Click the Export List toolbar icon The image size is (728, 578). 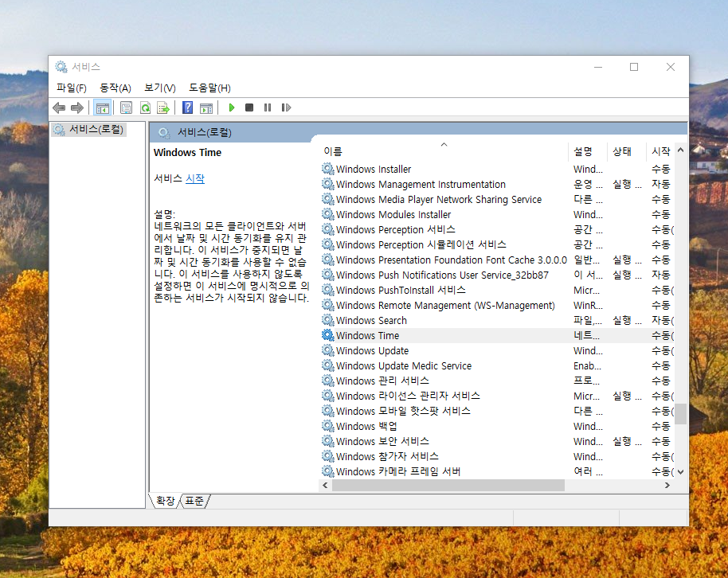[x=163, y=107]
